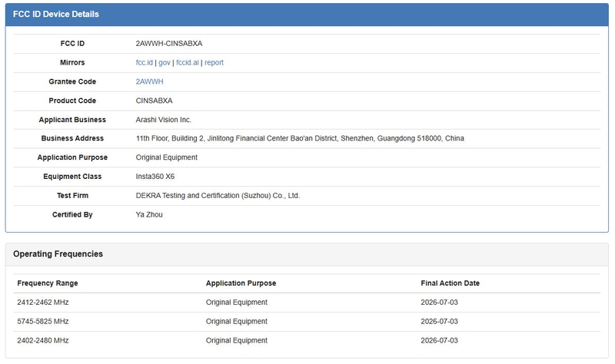Open the fccid.ai mirror link
Image resolution: width=615 pixels, height=364 pixels.
188,63
